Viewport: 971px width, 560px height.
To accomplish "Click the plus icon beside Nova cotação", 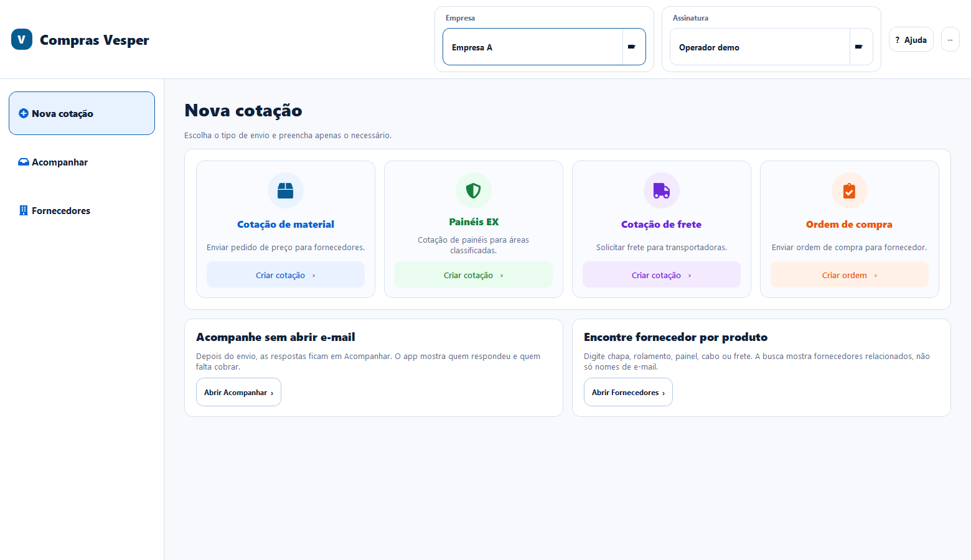I will click(24, 113).
